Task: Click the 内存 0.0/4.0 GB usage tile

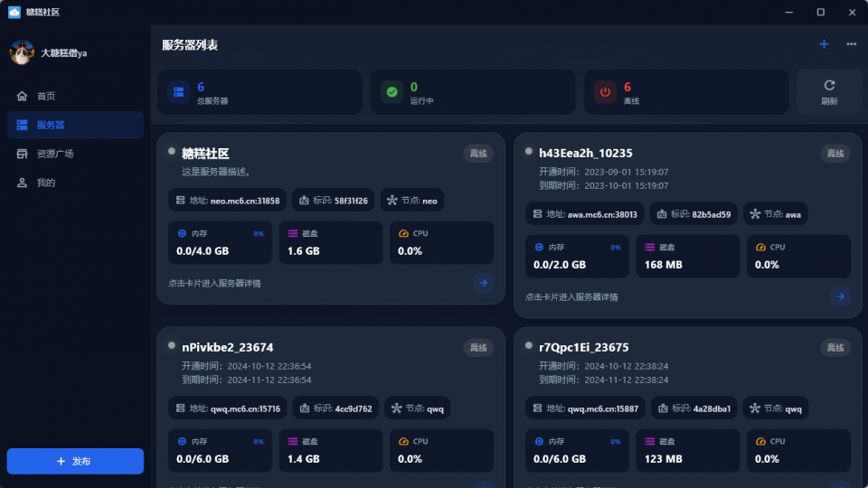Action: pyautogui.click(x=220, y=242)
